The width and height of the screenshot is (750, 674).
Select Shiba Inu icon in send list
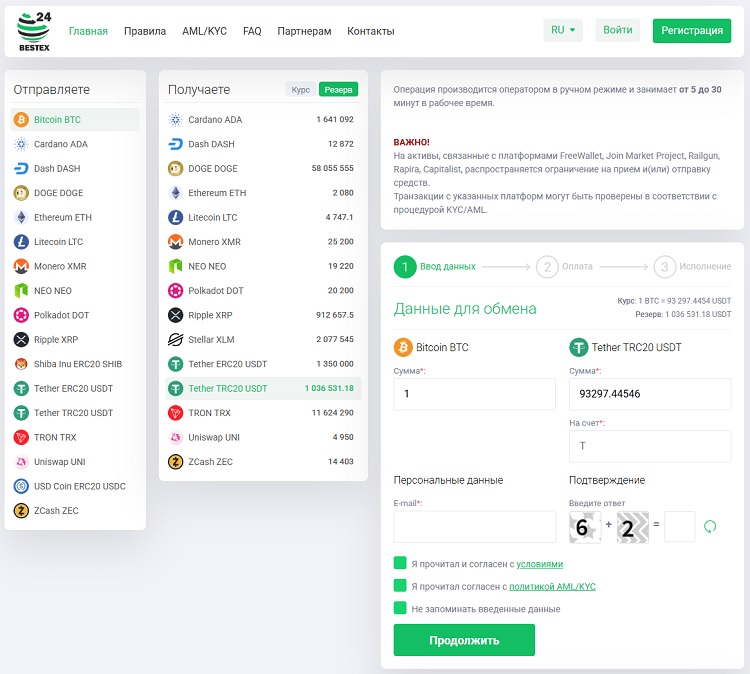pyautogui.click(x=21, y=364)
